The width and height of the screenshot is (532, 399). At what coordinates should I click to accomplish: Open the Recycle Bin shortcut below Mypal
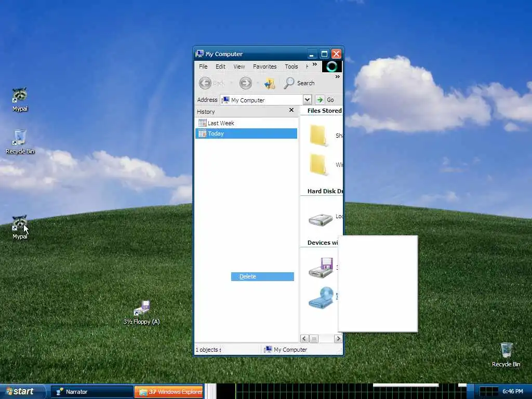[x=20, y=141]
